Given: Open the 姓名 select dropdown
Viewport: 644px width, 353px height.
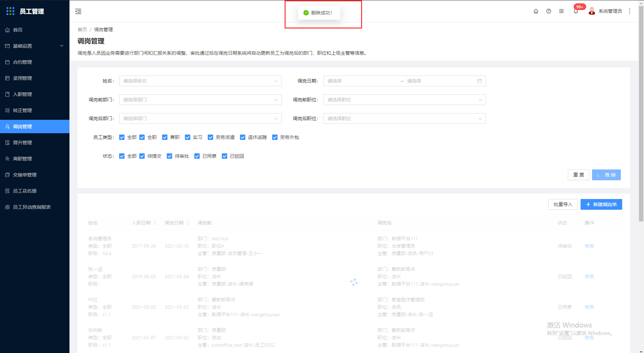Looking at the screenshot, I should coord(200,81).
